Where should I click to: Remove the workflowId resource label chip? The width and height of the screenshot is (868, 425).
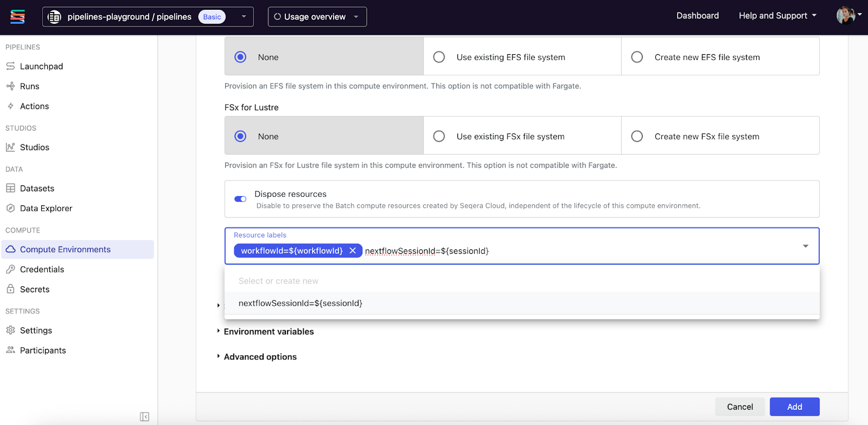coord(353,250)
